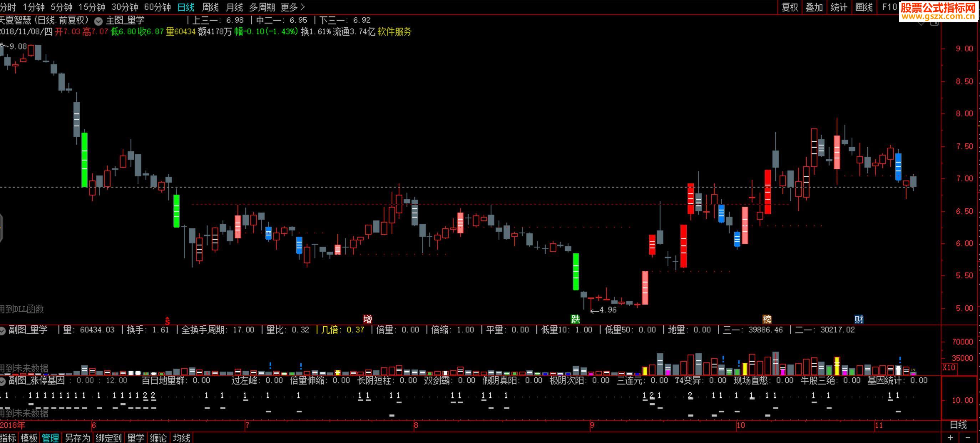980x443 pixels.
Task: Click the 叠加 overlay button
Action: click(814, 7)
